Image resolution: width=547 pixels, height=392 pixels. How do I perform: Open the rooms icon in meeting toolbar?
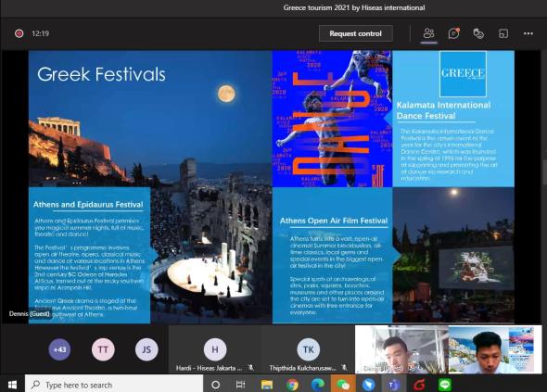503,33
